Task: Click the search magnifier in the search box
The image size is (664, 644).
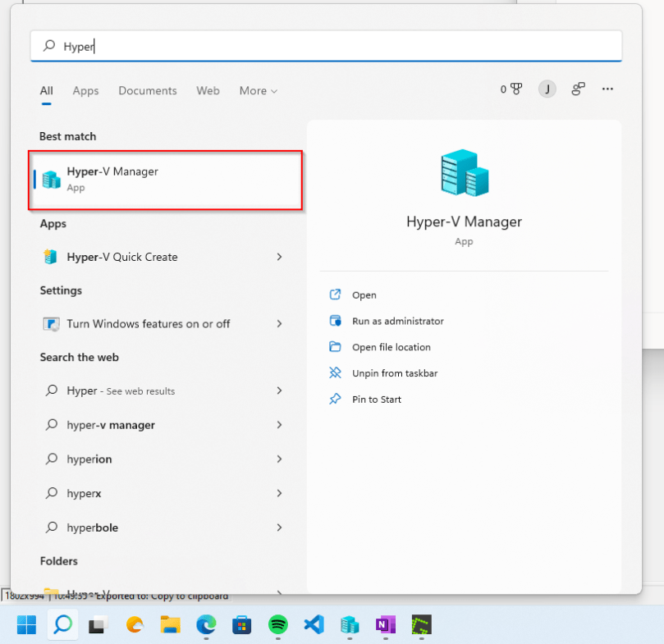Action: [47, 46]
